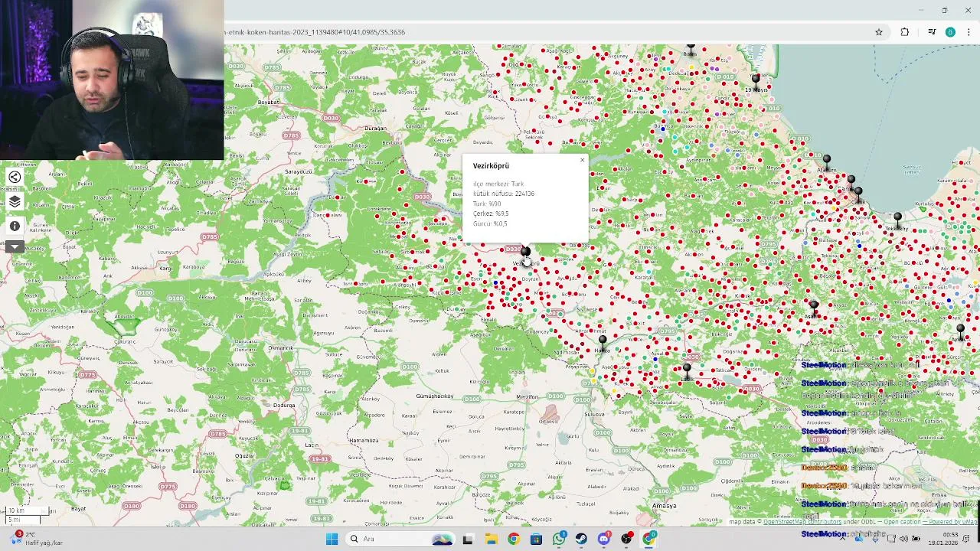Click the Havza map pin
This screenshot has height=551, width=980.
(x=603, y=340)
